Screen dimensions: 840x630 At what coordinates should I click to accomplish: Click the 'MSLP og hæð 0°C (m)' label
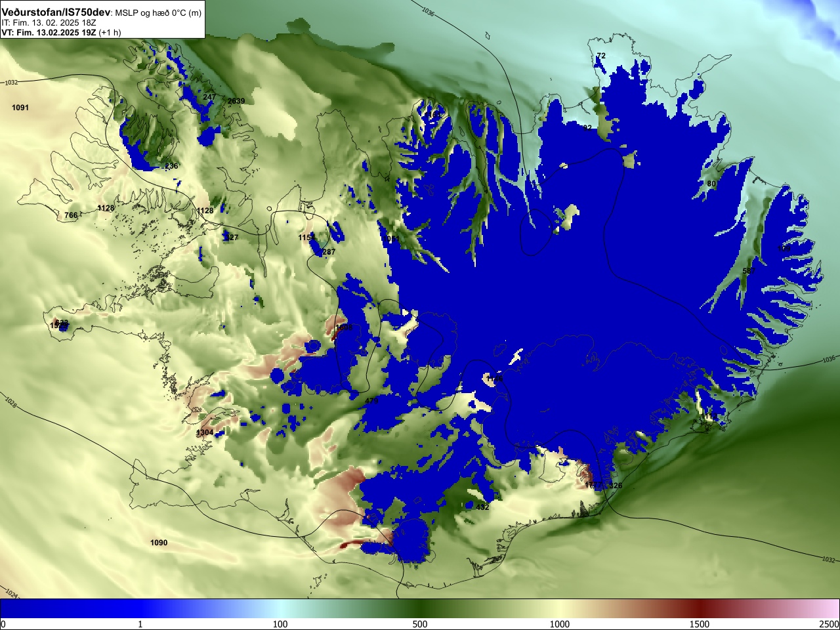point(159,13)
